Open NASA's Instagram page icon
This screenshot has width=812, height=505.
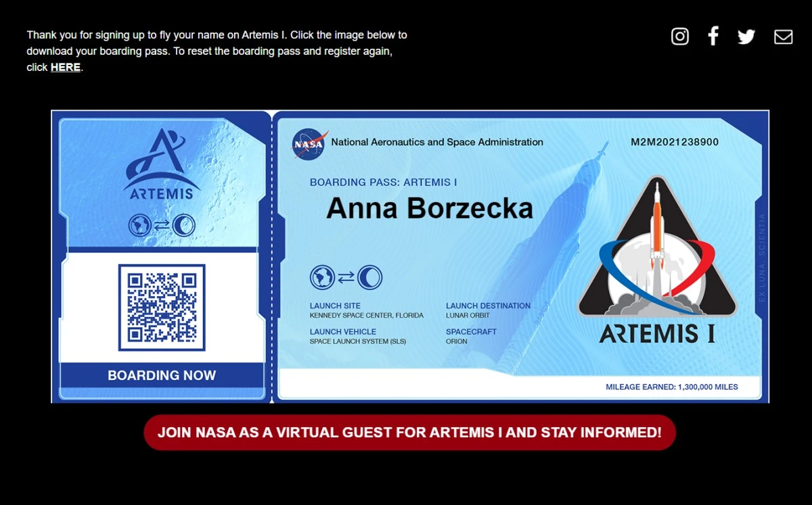680,37
